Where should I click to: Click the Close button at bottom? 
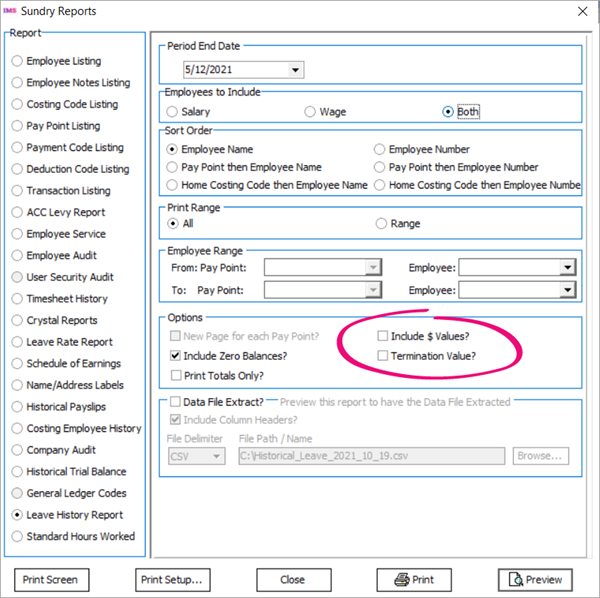click(x=293, y=579)
